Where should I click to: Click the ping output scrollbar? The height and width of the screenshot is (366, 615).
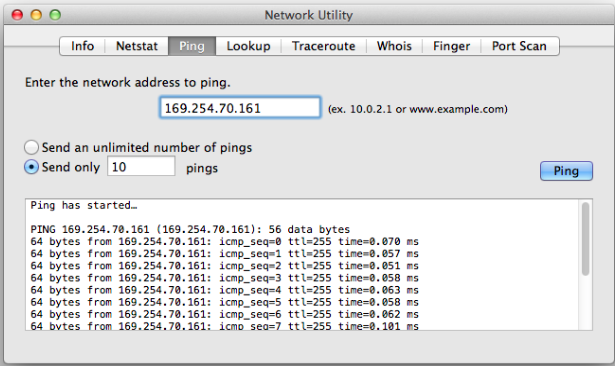pos(585,239)
